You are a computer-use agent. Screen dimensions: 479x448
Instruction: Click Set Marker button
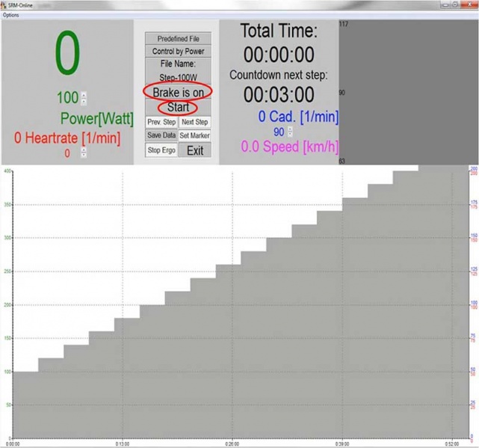[194, 135]
